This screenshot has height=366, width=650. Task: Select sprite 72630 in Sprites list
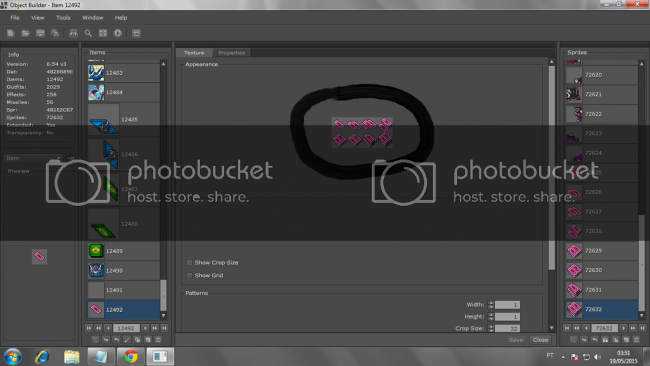[x=602, y=270]
